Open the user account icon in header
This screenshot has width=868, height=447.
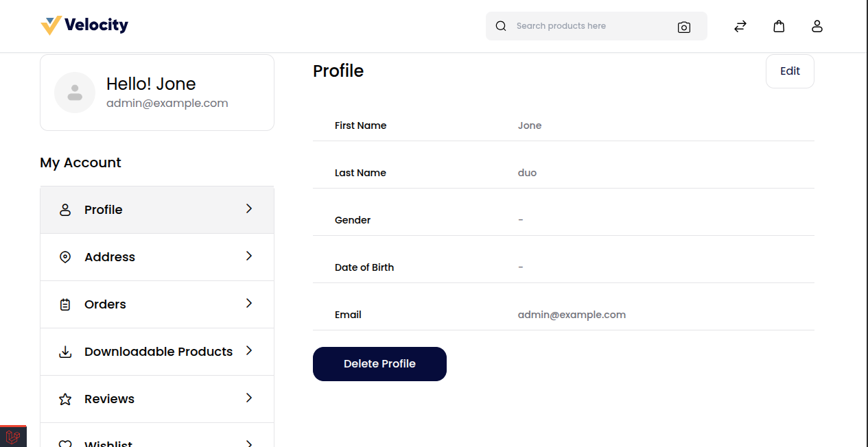(817, 25)
